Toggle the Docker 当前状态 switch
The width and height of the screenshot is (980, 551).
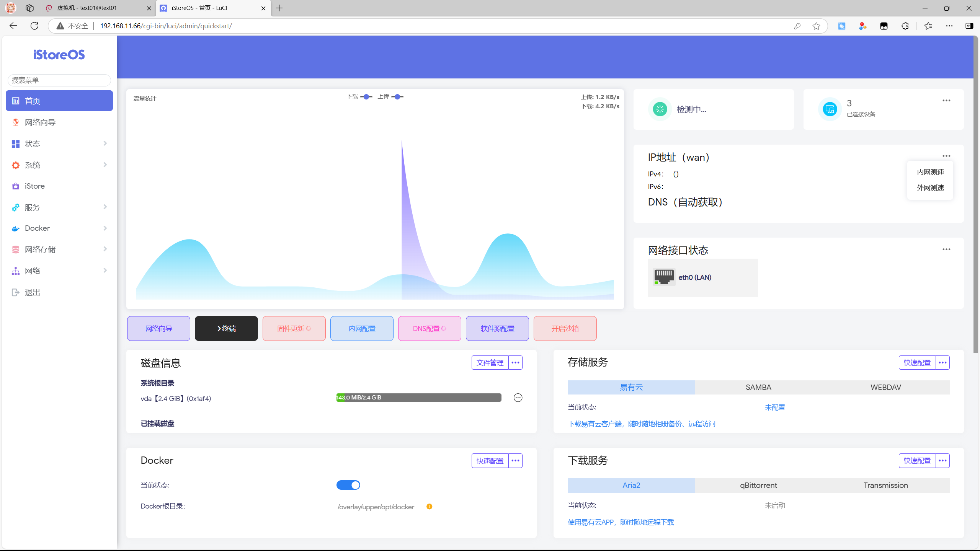click(348, 485)
